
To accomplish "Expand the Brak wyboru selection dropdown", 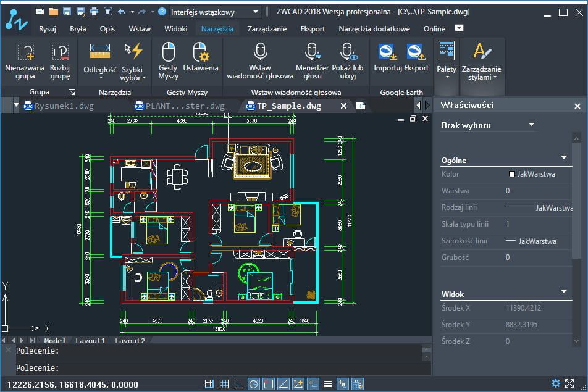I will (x=531, y=125).
